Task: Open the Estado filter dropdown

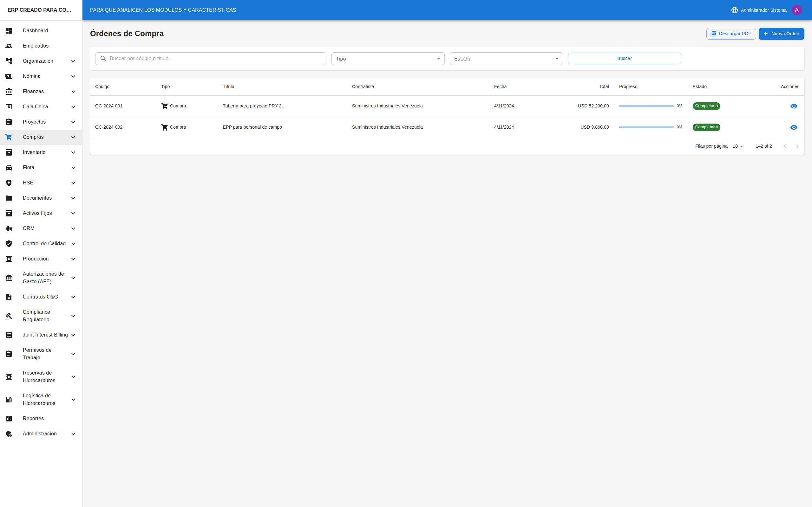Action: point(506,59)
